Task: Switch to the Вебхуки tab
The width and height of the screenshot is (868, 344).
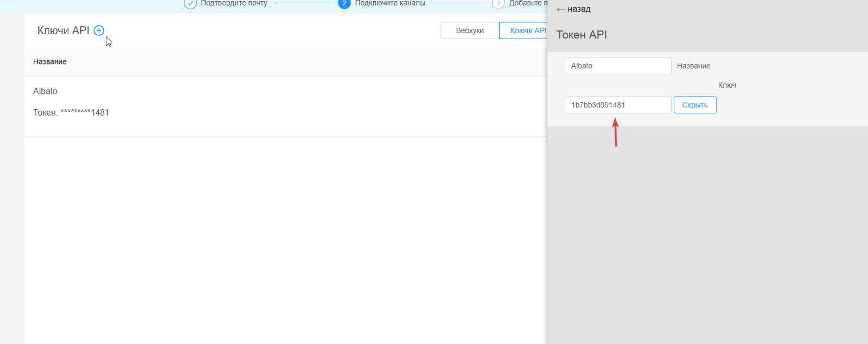Action: pos(470,31)
